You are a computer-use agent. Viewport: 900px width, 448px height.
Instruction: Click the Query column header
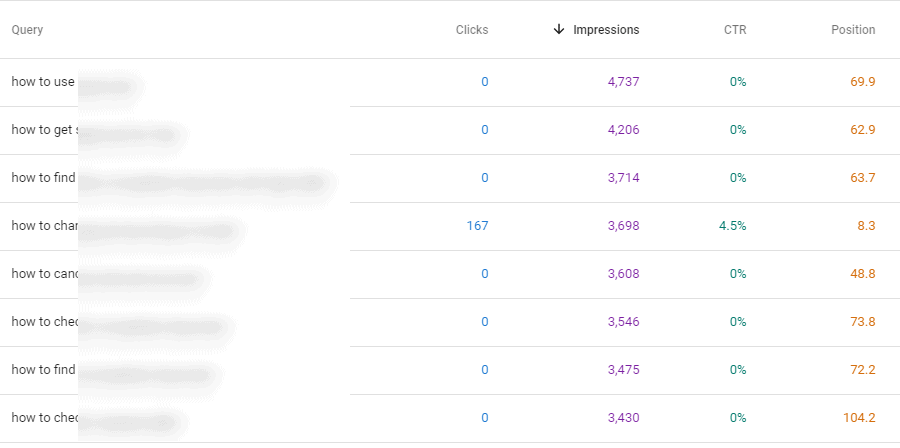(x=27, y=30)
